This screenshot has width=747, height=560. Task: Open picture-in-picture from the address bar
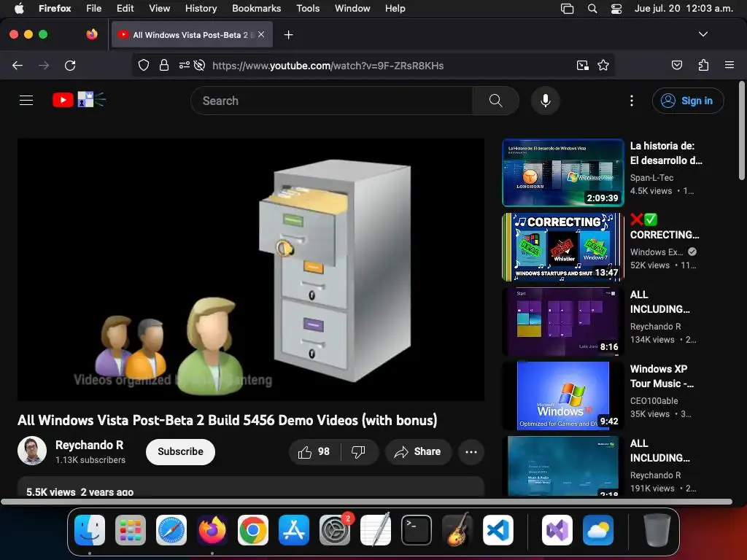[x=582, y=65]
